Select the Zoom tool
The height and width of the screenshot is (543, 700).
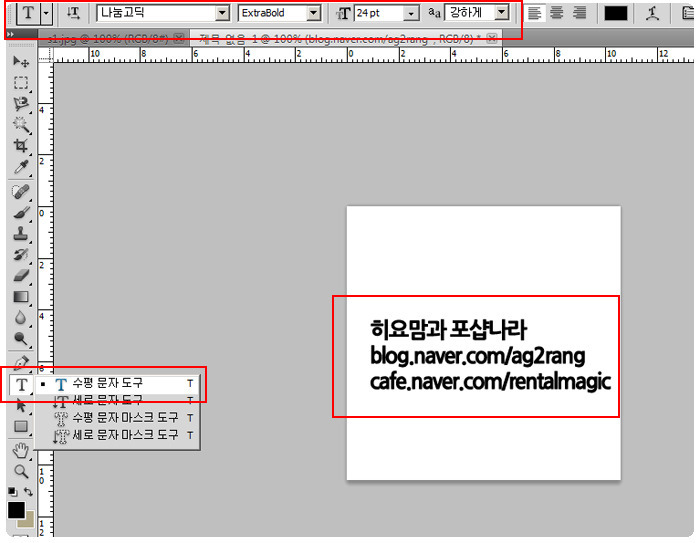(21, 471)
